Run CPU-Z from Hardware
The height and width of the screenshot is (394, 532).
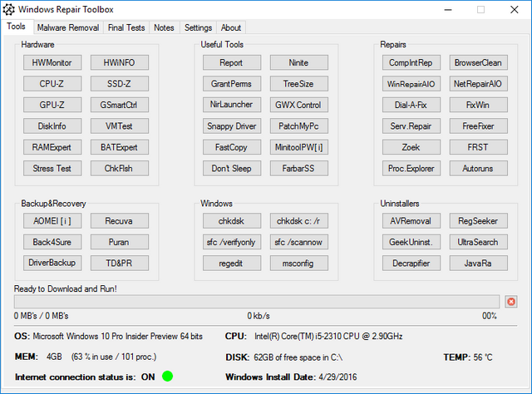(x=52, y=83)
